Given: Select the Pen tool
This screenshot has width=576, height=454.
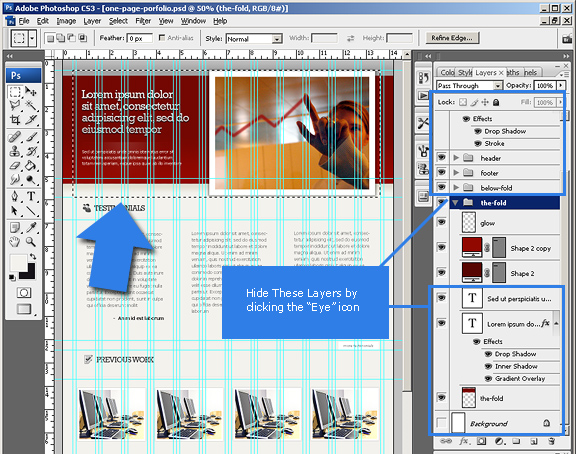Looking at the screenshot, I should tap(15, 196).
